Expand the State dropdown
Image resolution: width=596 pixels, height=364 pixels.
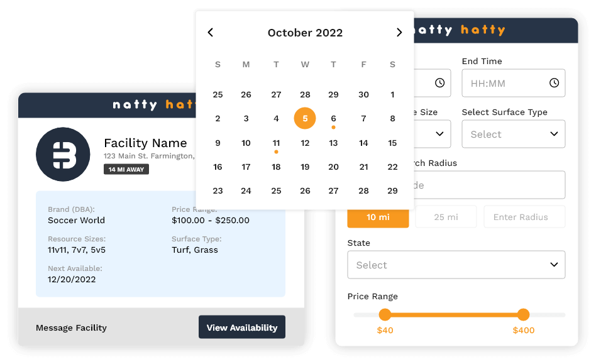click(x=456, y=265)
